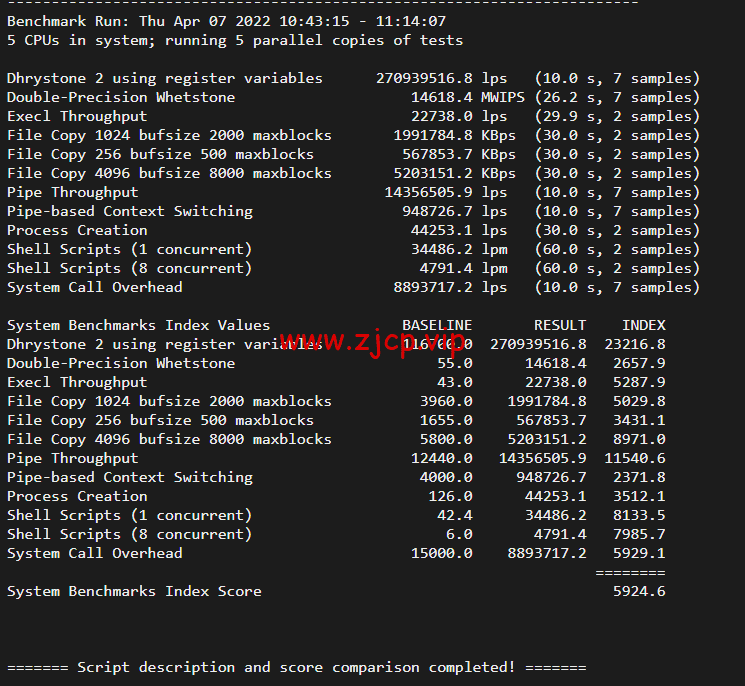The width and height of the screenshot is (745, 686).
Task: Select Shell Scripts index 8133.5
Action: click(x=639, y=515)
